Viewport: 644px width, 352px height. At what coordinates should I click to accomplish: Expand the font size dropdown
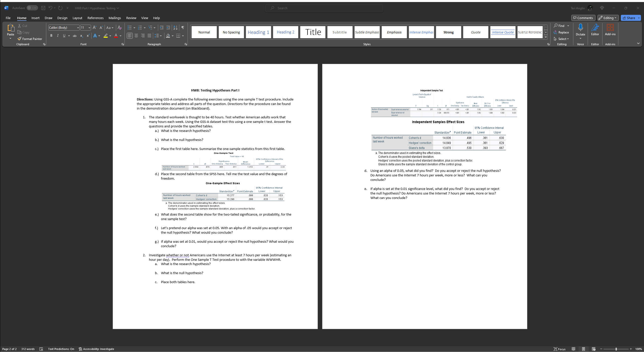pos(89,28)
